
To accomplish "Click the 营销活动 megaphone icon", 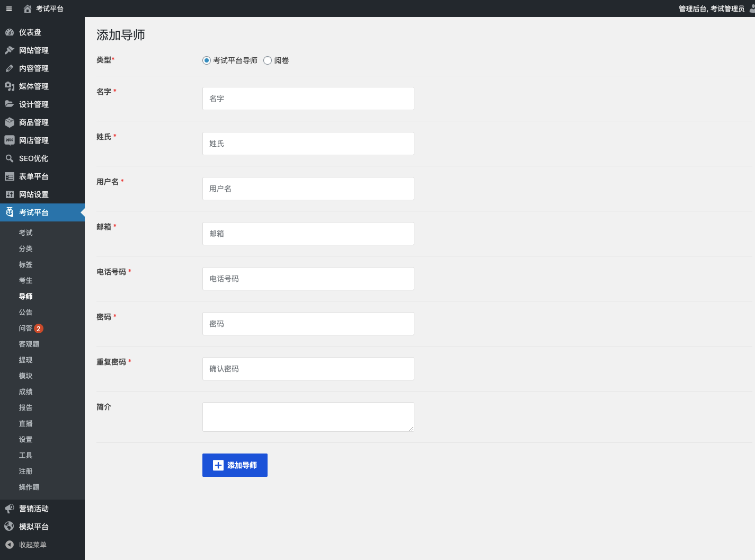I will click(x=10, y=509).
